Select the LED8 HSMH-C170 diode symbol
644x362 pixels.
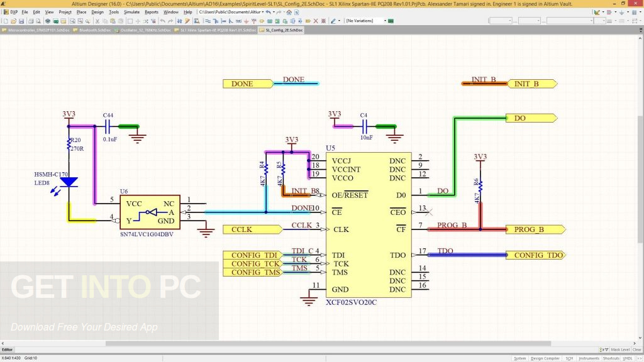69,182
